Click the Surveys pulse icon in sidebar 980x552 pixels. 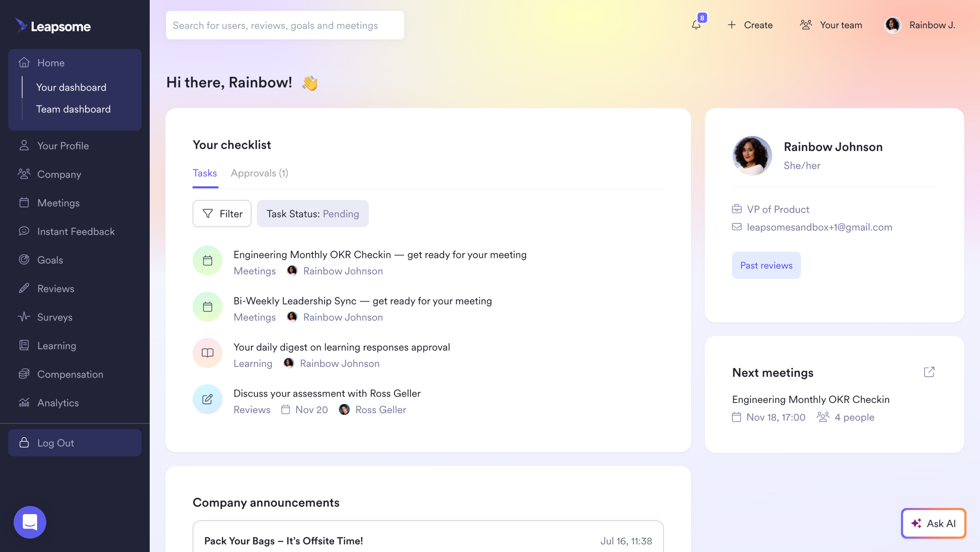click(24, 317)
